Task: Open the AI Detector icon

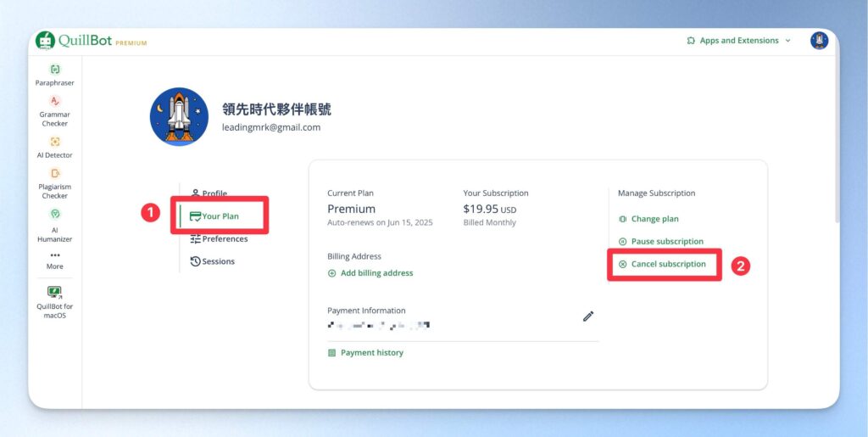Action: coord(55,141)
